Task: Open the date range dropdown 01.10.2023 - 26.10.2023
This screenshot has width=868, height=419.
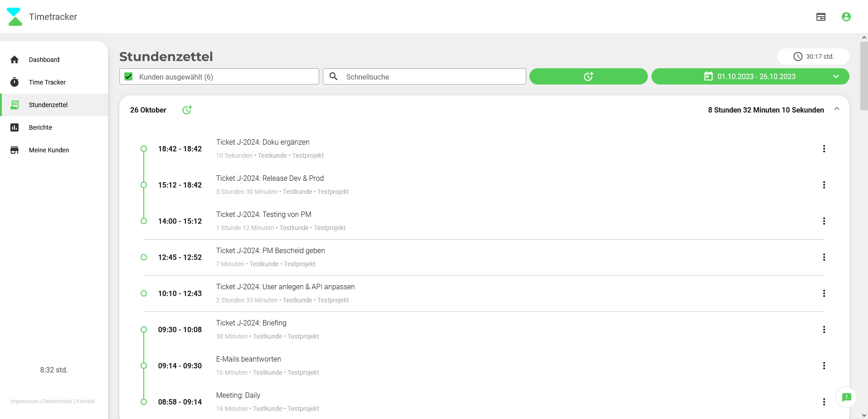Action: (836, 76)
